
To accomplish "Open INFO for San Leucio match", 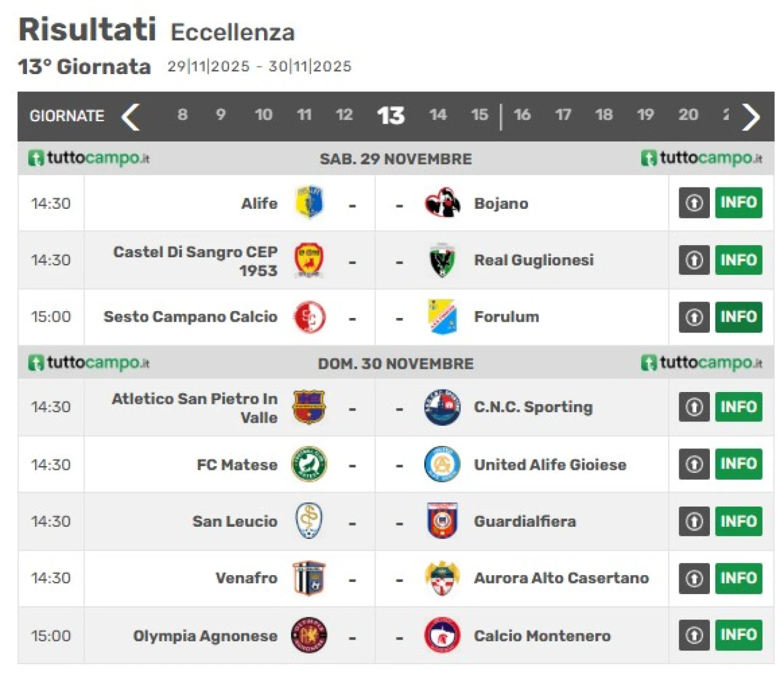I will pyautogui.click(x=739, y=521).
